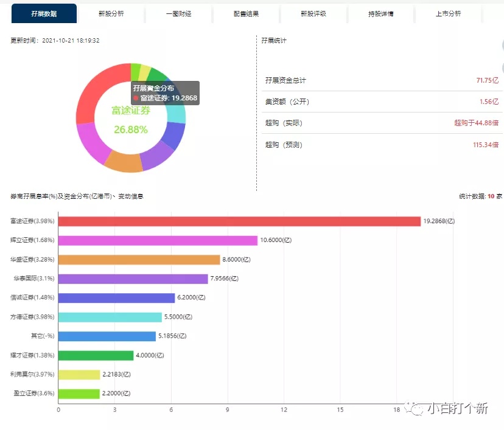Click the indigo 信诚证券 bar
This screenshot has height=430, width=504.
click(117, 297)
